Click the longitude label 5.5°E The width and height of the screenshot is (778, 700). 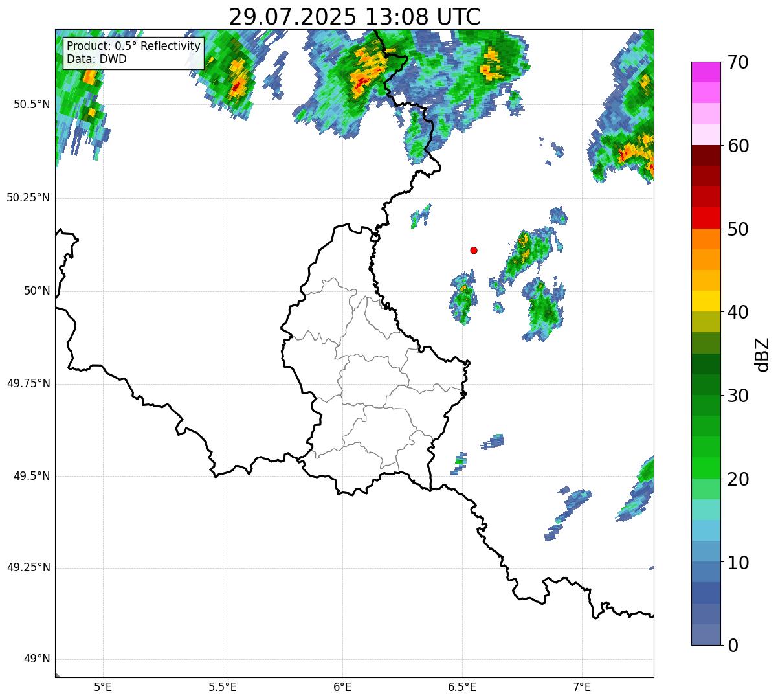tap(223, 686)
